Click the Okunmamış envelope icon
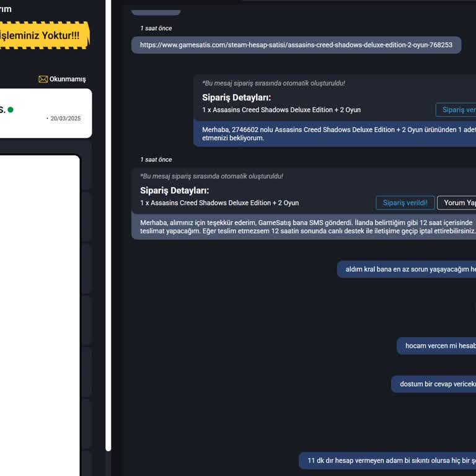 coord(43,79)
